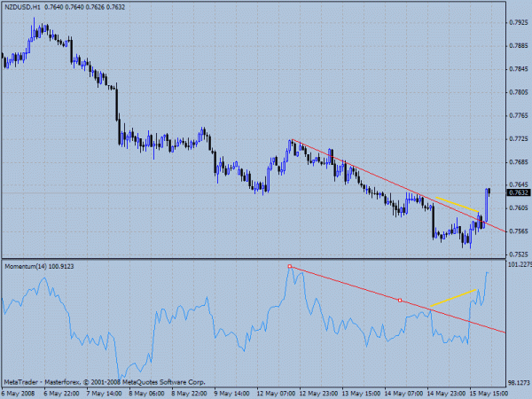Click the 0.7725 price axis label
This screenshot has height=399, width=532.
coord(519,139)
